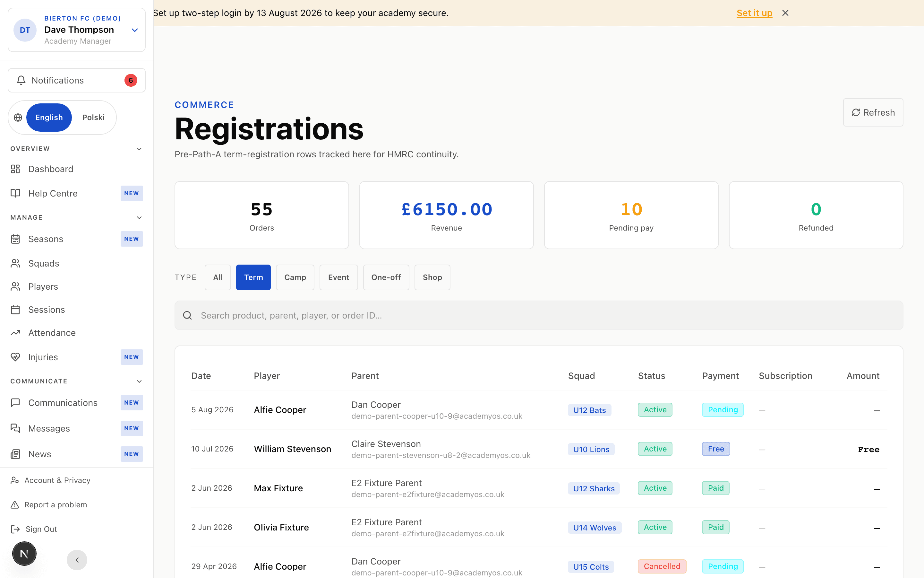The image size is (924, 578).
Task: Dismiss the two-step login banner
Action: tap(785, 13)
